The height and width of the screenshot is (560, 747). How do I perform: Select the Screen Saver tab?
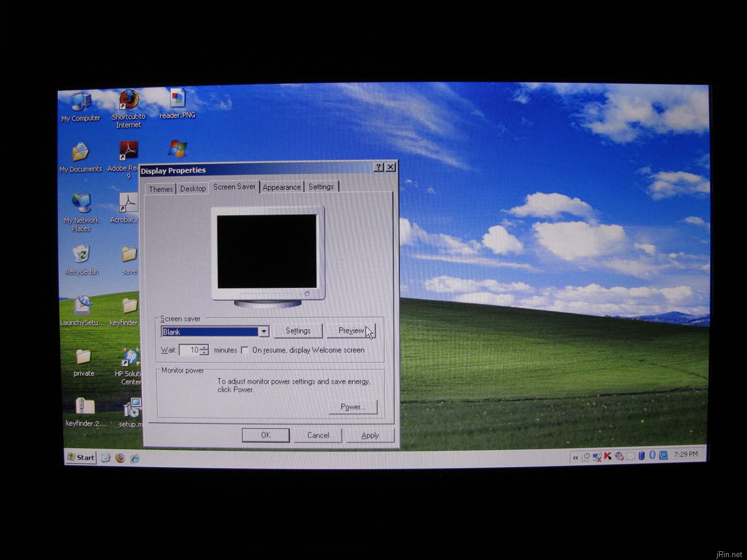234,187
